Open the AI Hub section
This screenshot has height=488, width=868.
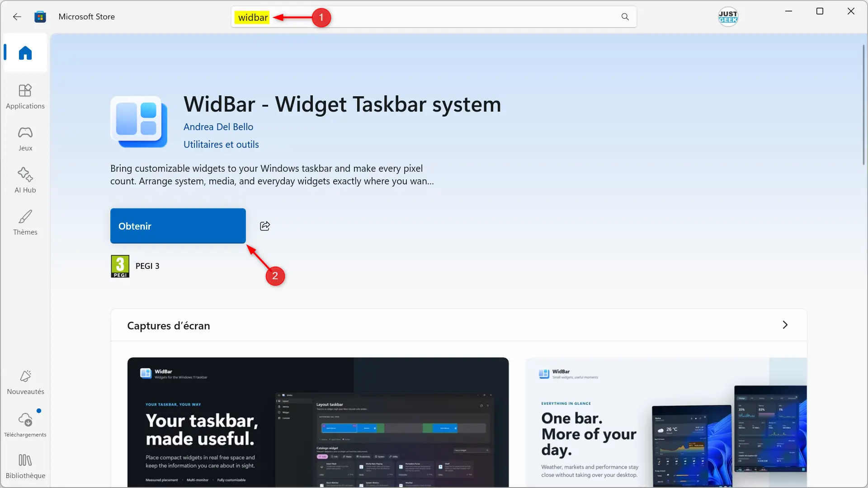[25, 181]
